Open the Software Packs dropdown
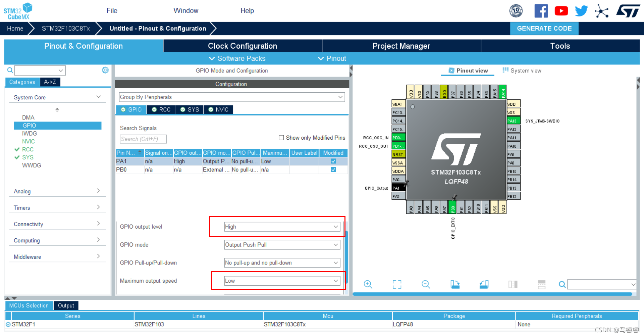 coord(237,58)
